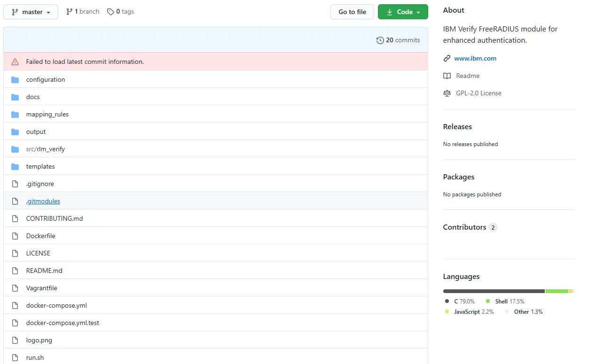Open the .gitignore file
The image size is (596, 364).
pos(40,184)
